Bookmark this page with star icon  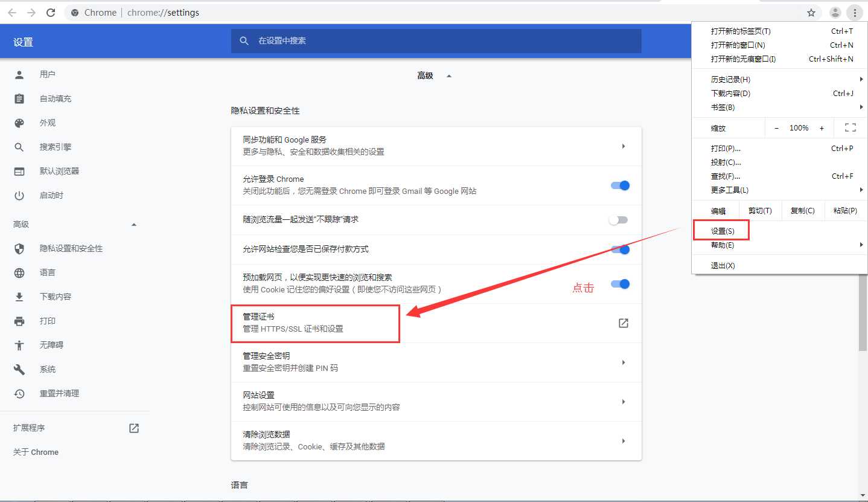pos(811,13)
